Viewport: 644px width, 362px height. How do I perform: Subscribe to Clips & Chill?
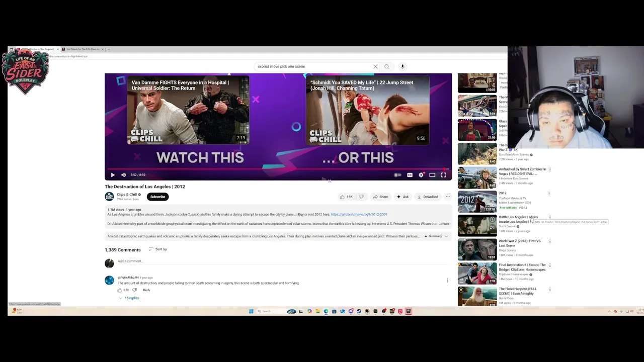157,197
